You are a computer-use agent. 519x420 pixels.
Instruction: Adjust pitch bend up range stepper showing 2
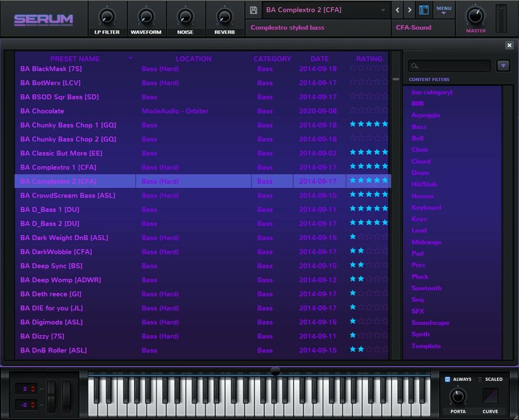click(x=26, y=389)
